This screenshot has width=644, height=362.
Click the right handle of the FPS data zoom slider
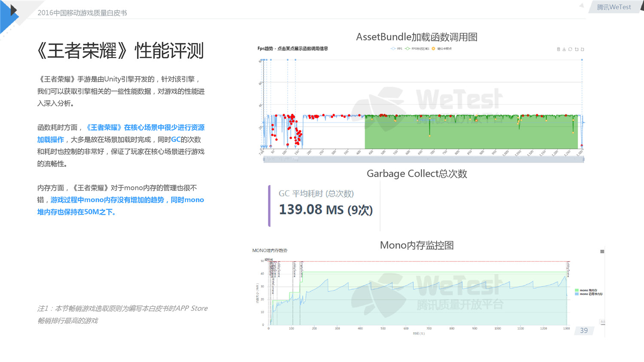(583, 159)
